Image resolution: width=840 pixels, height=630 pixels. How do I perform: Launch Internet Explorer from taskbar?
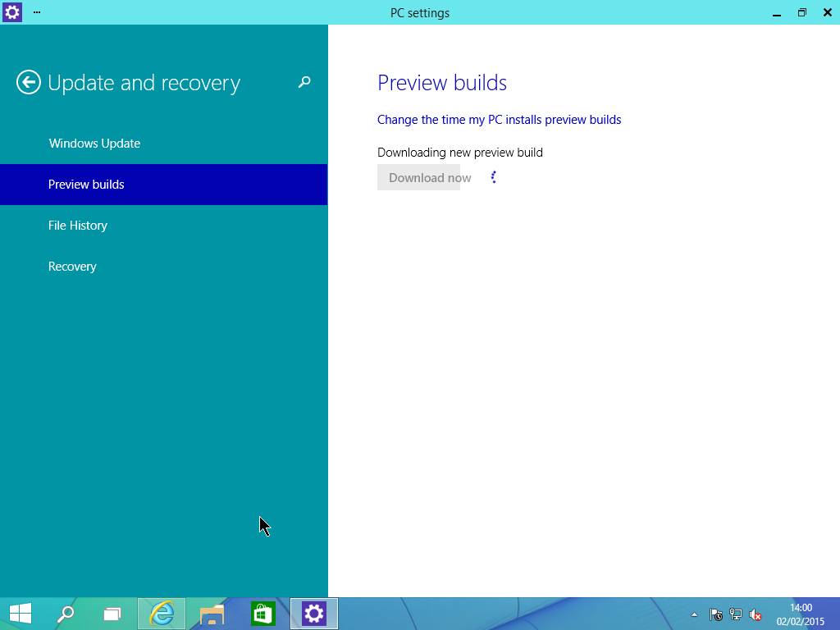[x=162, y=614]
